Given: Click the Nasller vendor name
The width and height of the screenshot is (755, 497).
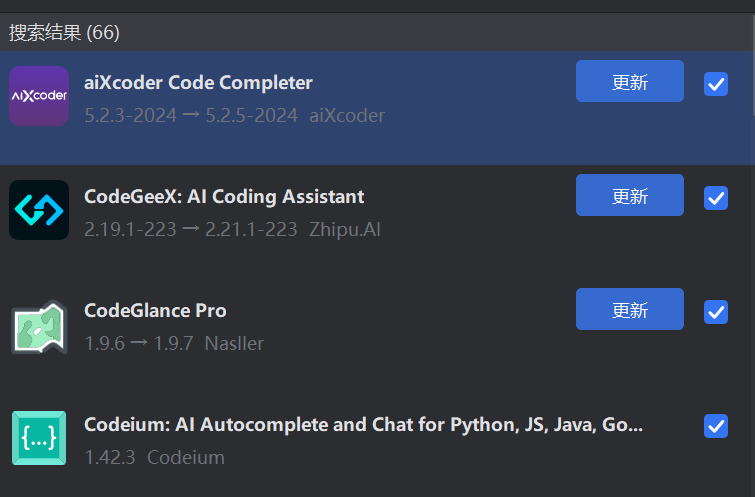Looking at the screenshot, I should click(234, 343).
